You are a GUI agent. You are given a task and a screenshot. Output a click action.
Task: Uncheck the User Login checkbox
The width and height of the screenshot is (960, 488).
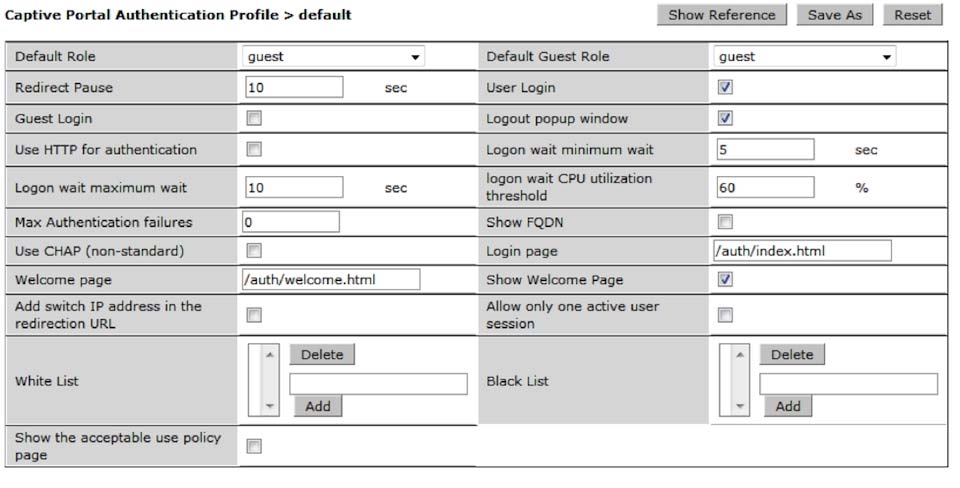coord(725,87)
